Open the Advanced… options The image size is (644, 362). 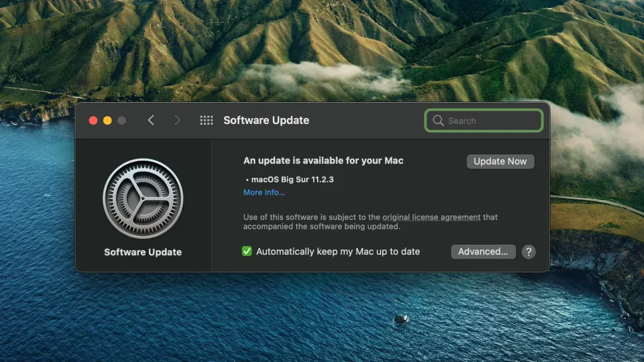pos(483,251)
